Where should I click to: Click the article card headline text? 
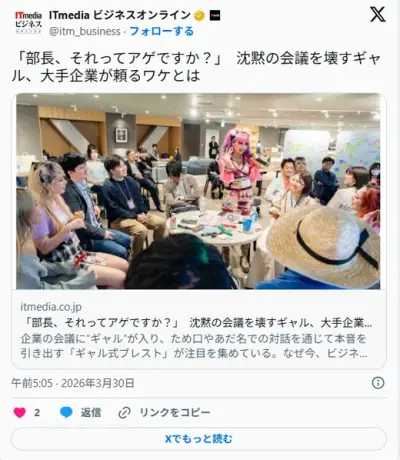(197, 323)
